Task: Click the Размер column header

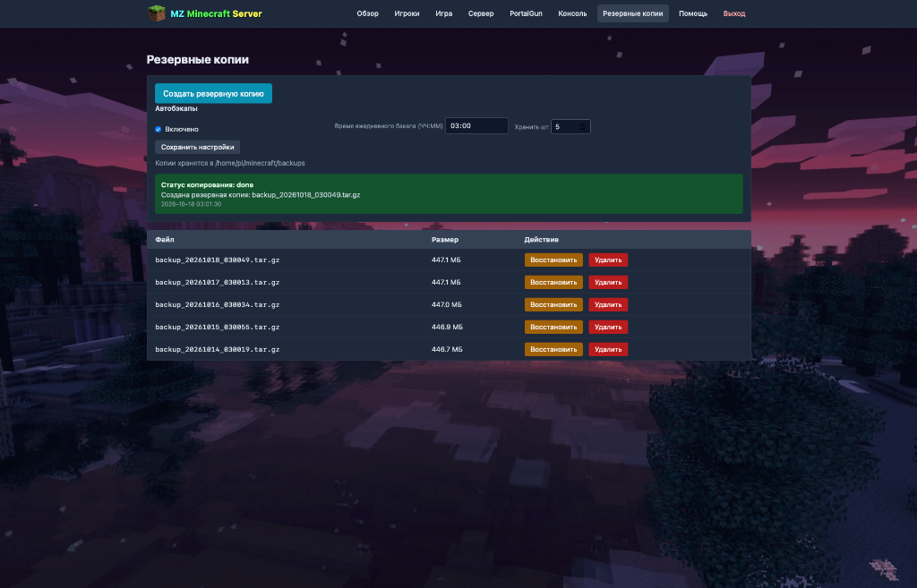Action: [x=445, y=240]
